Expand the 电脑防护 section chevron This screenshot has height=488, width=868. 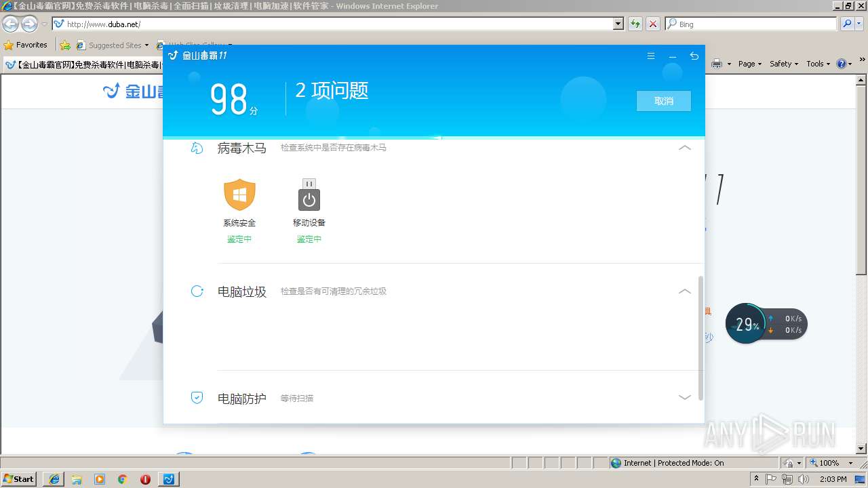click(x=685, y=397)
